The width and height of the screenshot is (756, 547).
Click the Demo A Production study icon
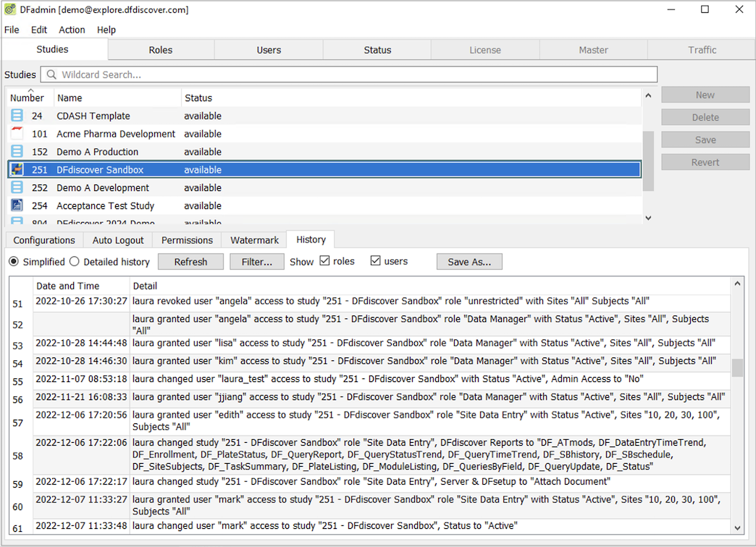tap(17, 151)
